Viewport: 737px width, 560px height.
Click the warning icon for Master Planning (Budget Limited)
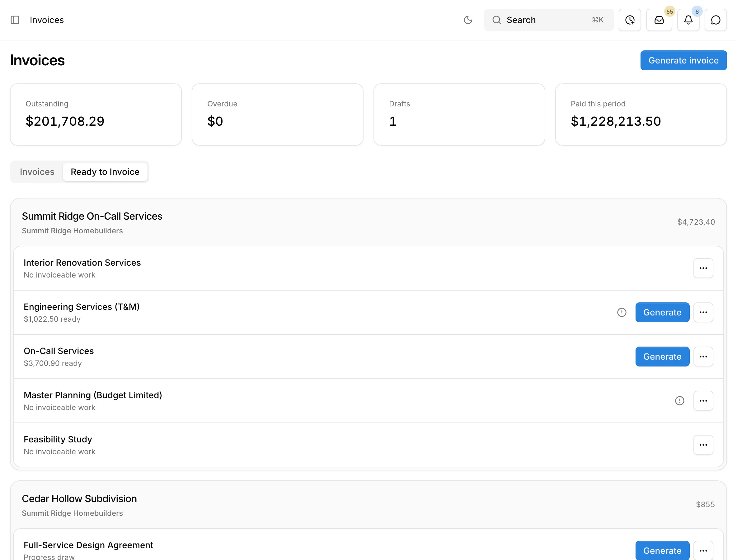tap(679, 401)
